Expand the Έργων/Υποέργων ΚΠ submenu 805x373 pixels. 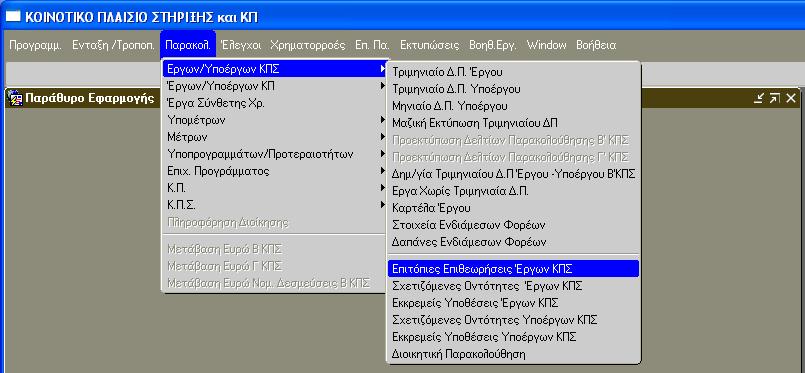click(x=275, y=86)
